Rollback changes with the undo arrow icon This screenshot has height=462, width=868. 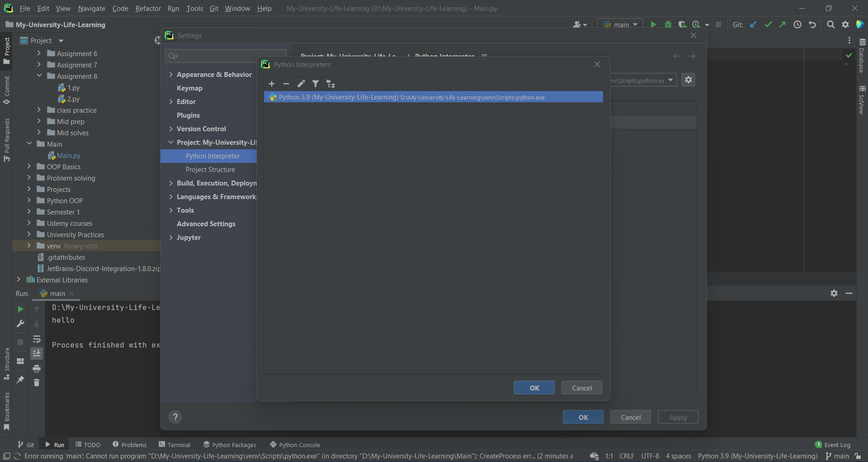pos(812,24)
